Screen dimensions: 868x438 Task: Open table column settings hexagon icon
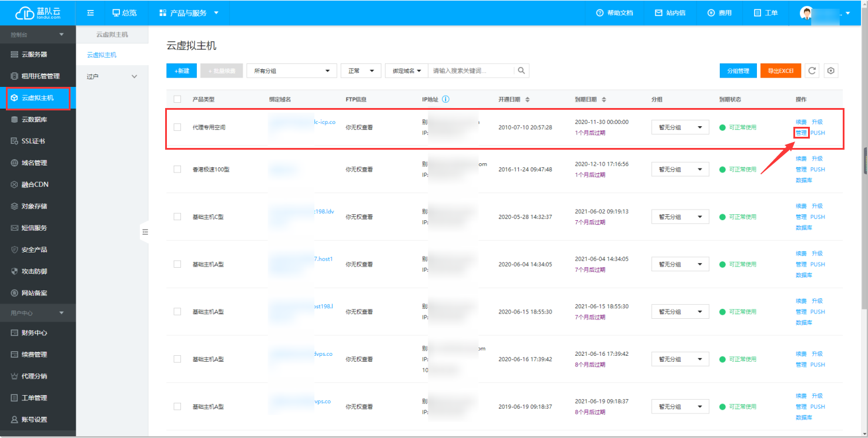831,71
